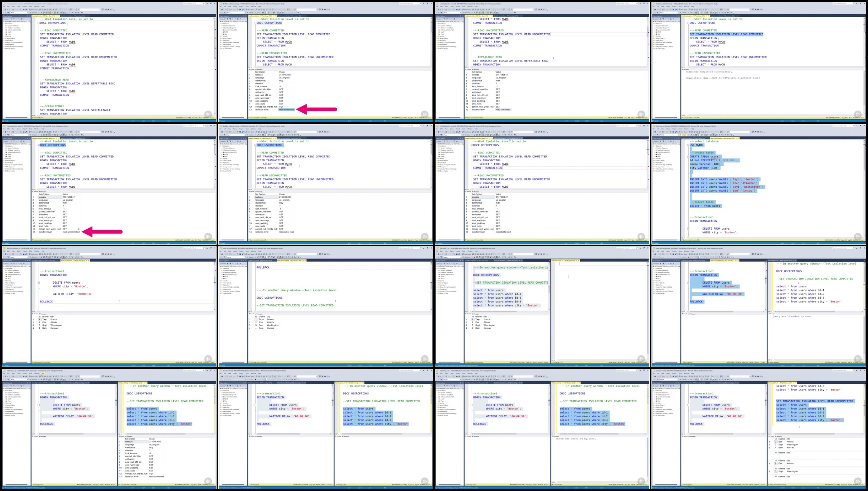Viewport: 868px width, 491px height.
Task: Collapse the region beside 'CREATE TABLE users'
Action: (688, 157)
